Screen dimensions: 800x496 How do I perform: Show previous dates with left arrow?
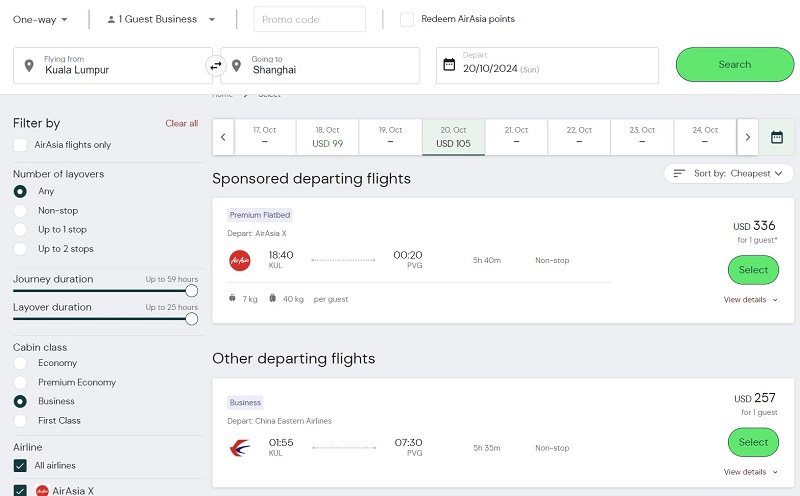click(223, 137)
